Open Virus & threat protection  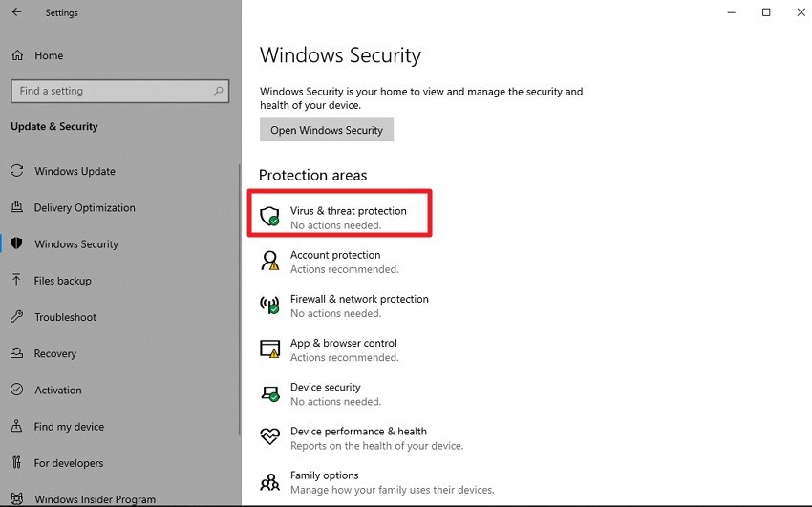[339, 213]
